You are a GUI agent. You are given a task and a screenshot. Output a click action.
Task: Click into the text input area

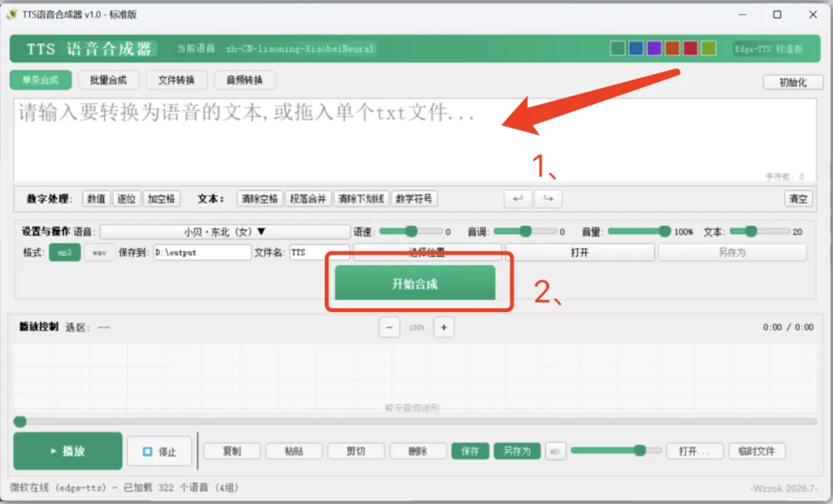415,140
